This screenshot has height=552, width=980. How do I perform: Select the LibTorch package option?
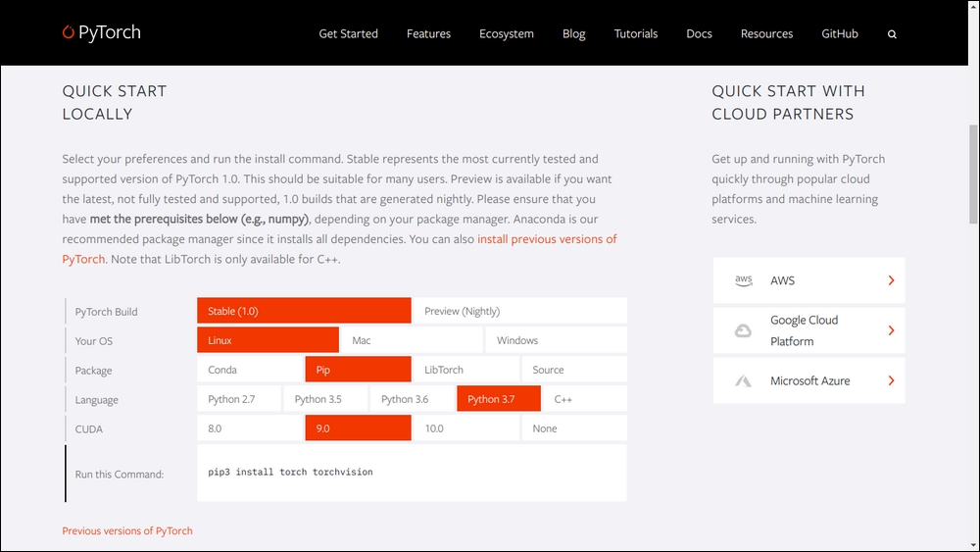pos(466,370)
